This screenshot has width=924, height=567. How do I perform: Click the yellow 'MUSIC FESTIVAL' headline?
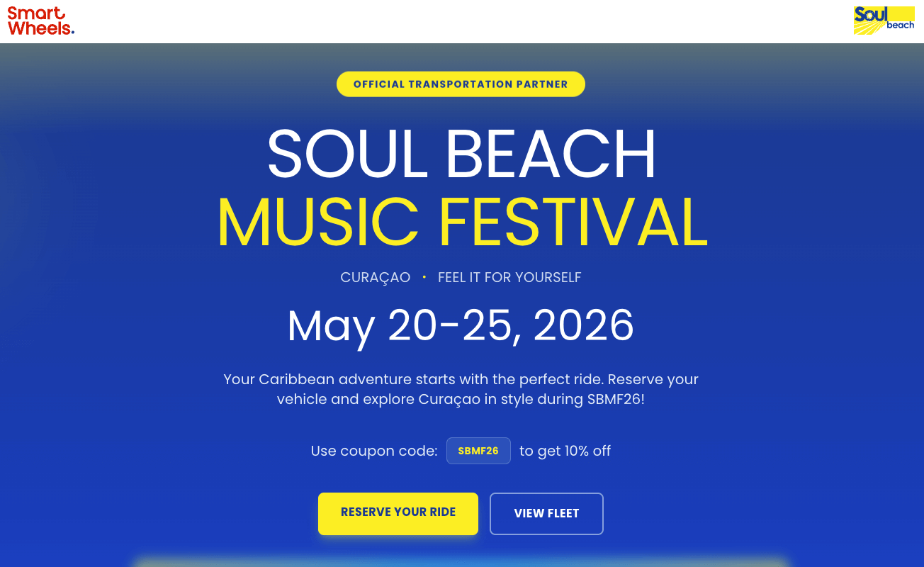tap(461, 224)
